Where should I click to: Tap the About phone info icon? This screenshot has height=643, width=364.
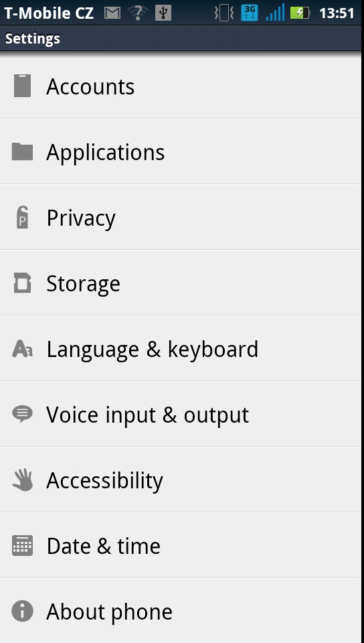click(22, 611)
